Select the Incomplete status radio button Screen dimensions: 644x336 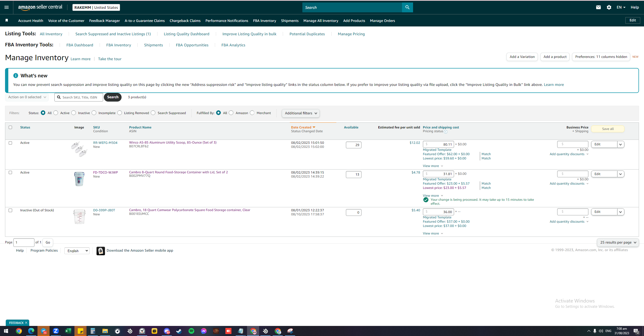94,113
